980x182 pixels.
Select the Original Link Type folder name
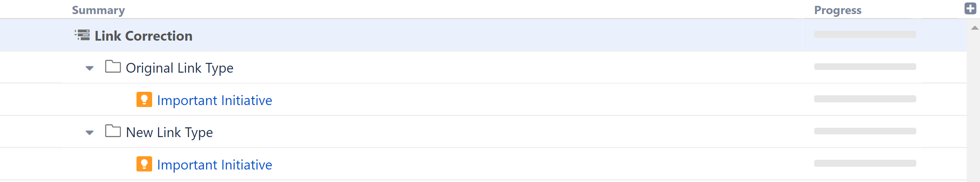click(x=179, y=68)
